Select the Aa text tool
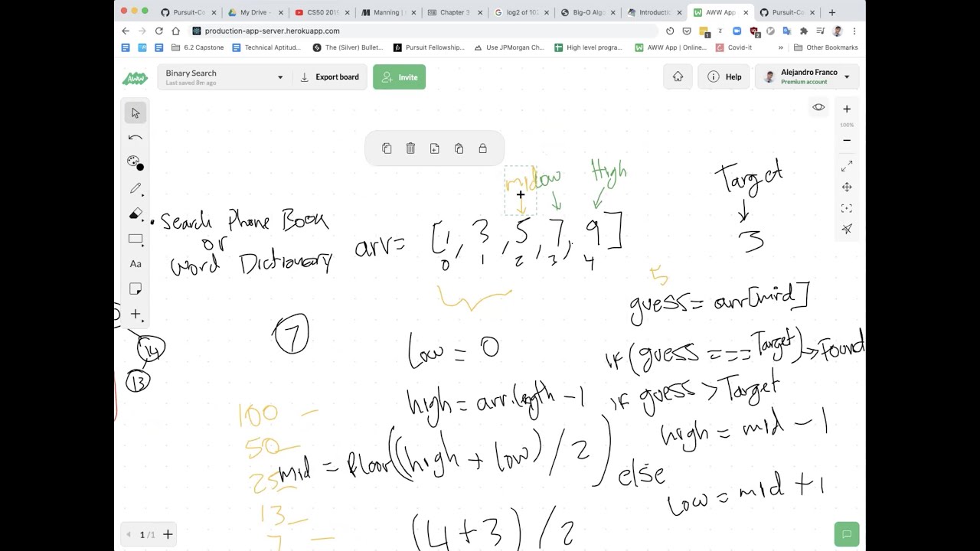This screenshot has width=980, height=551. click(x=136, y=264)
